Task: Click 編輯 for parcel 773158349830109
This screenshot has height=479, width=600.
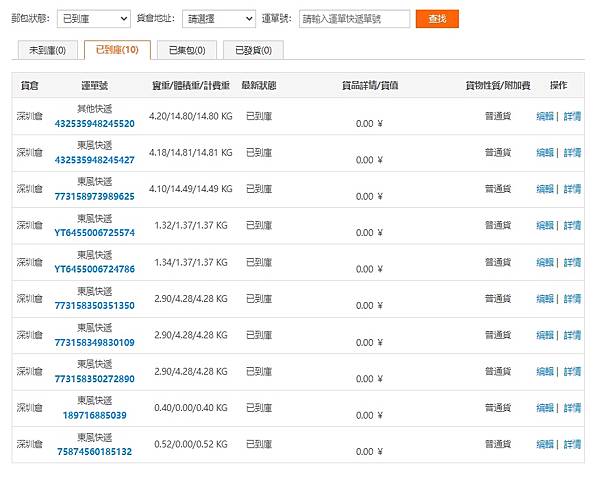Action: coord(545,335)
